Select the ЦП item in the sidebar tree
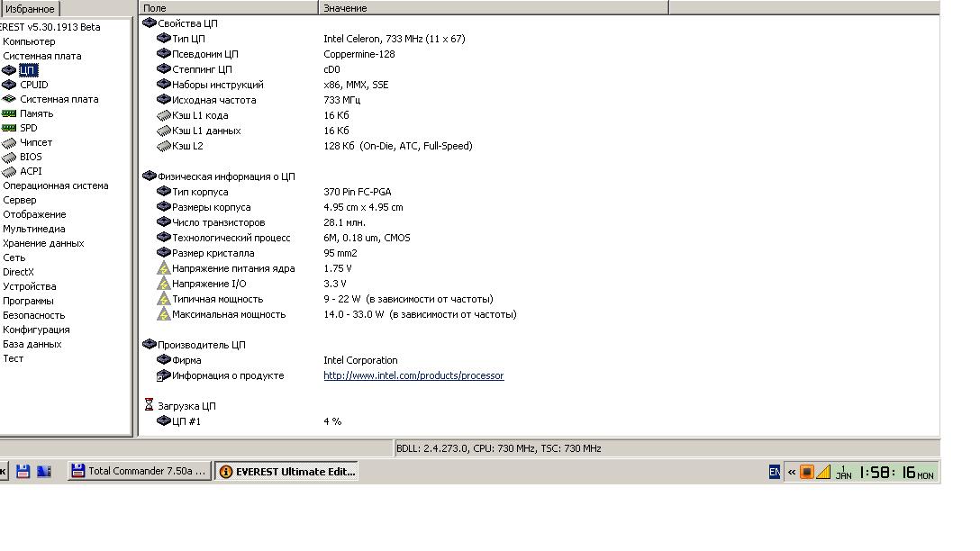Image resolution: width=980 pixels, height=551 pixels. click(28, 70)
